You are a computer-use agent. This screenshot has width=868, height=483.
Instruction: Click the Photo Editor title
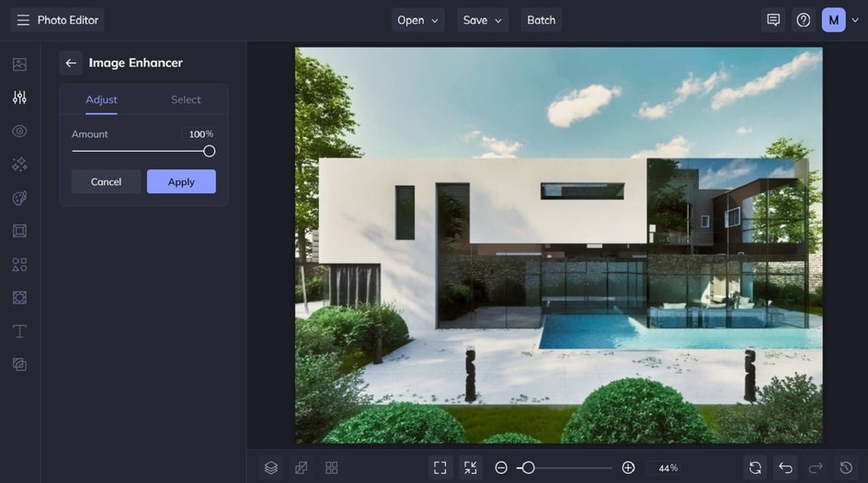tap(68, 20)
